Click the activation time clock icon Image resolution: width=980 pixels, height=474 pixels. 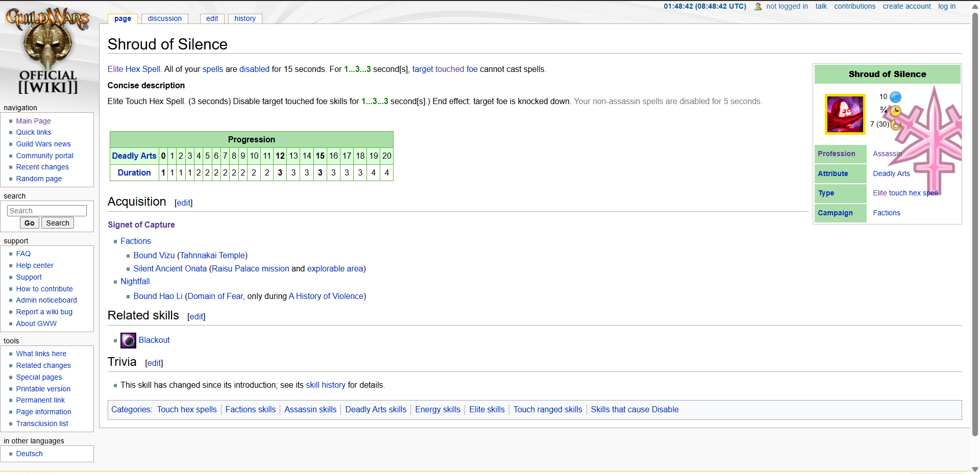(895, 111)
